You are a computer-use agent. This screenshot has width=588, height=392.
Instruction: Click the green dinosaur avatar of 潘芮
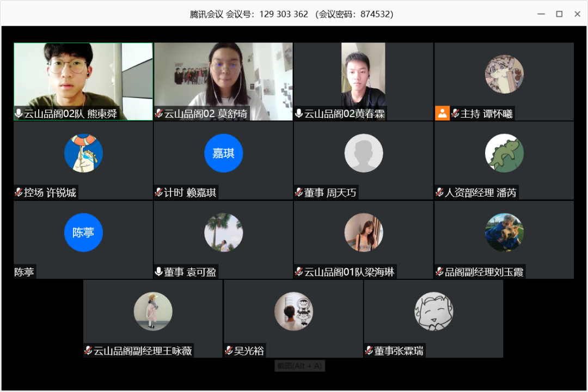[x=504, y=154]
